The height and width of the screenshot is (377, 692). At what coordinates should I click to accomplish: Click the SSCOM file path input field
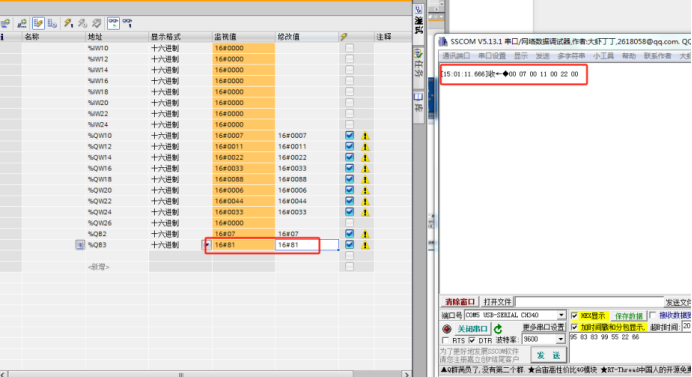590,302
